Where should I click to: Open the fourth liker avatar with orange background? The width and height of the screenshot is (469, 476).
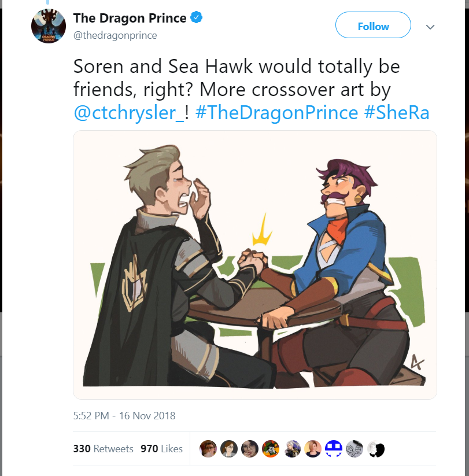point(271,449)
